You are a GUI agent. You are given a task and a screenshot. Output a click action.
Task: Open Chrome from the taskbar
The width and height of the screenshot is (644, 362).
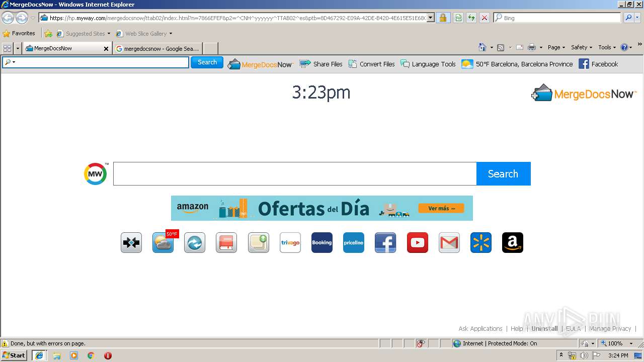tap(91, 355)
